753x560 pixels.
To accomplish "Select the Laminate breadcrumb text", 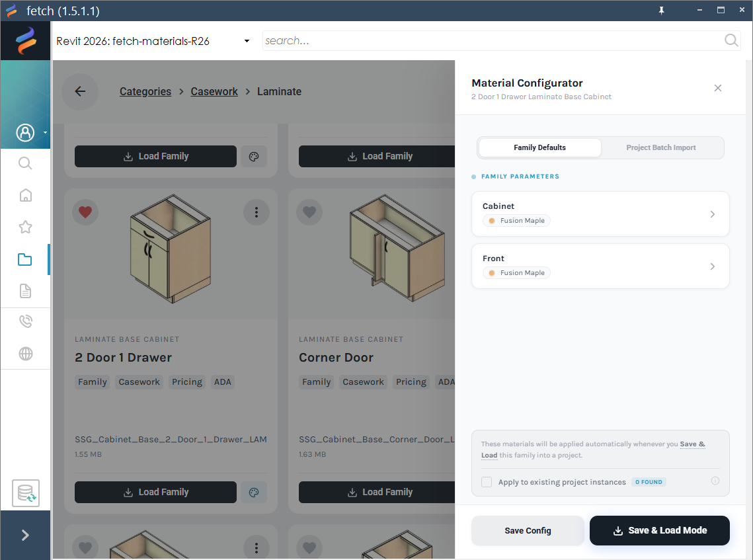I will [x=279, y=91].
